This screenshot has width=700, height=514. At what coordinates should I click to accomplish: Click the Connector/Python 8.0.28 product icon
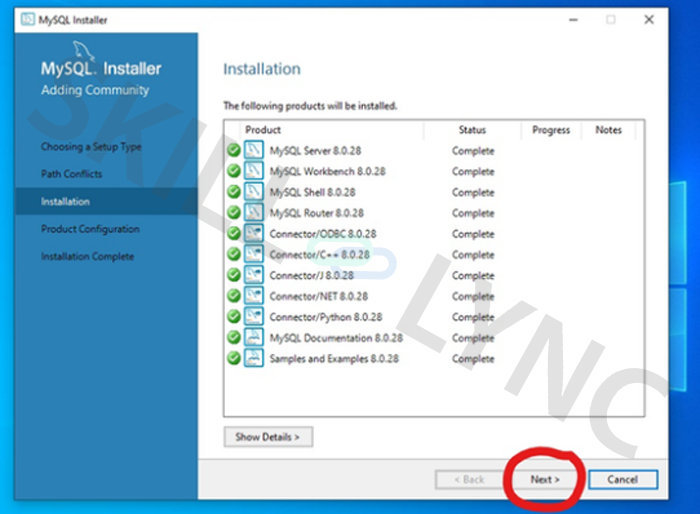tap(254, 316)
